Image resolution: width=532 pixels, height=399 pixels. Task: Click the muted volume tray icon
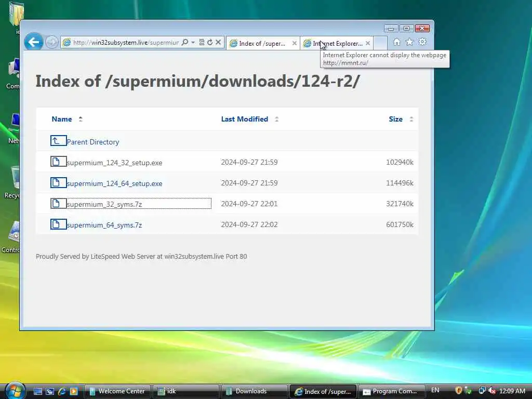click(x=491, y=391)
